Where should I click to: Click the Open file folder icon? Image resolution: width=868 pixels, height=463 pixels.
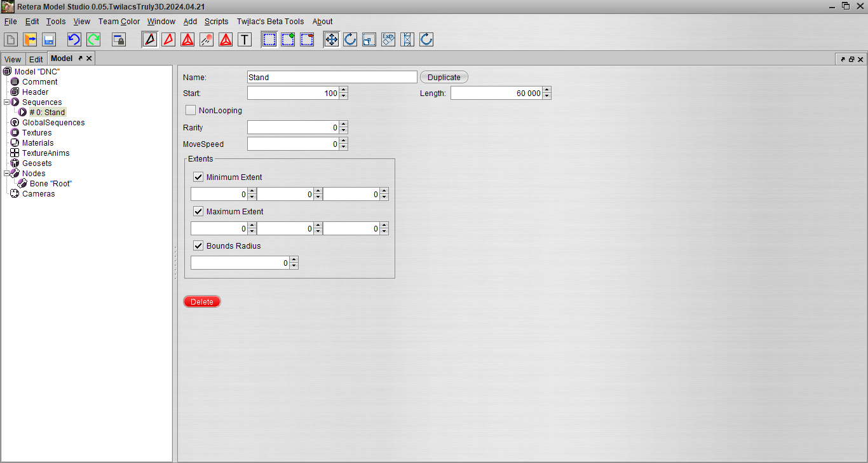pos(30,39)
